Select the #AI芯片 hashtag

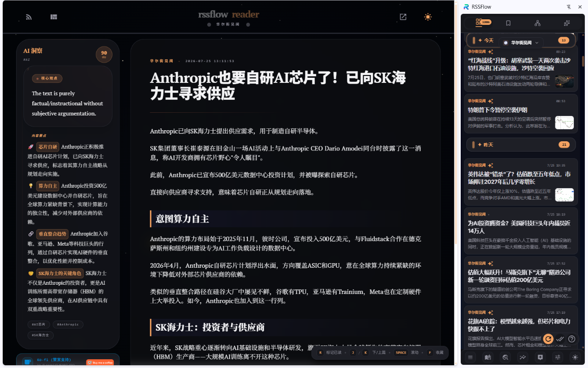click(x=39, y=324)
